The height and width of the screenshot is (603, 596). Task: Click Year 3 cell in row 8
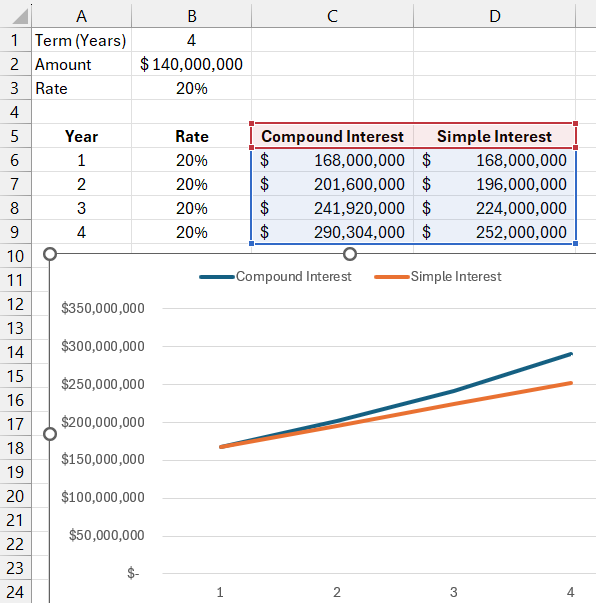coord(82,208)
